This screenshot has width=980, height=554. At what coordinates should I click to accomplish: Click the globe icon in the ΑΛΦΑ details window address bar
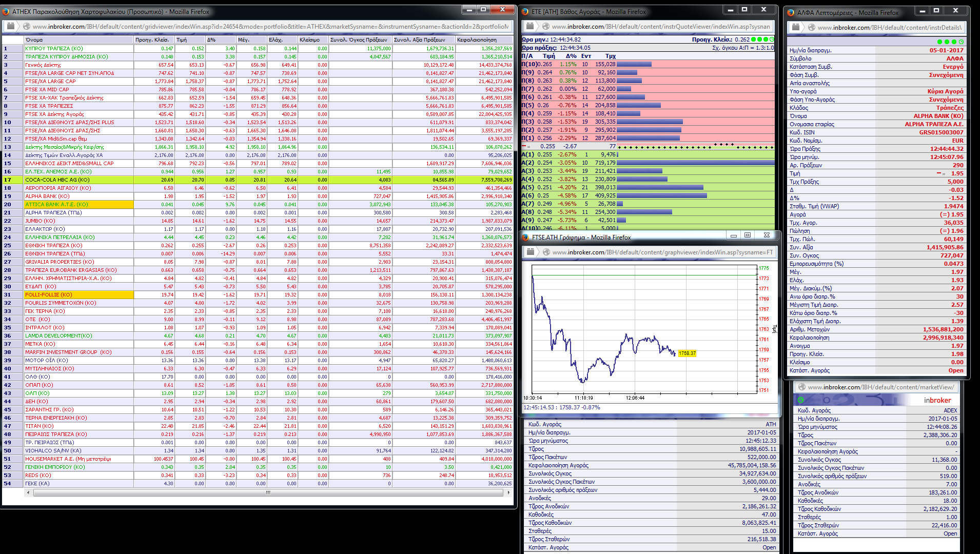(x=812, y=28)
